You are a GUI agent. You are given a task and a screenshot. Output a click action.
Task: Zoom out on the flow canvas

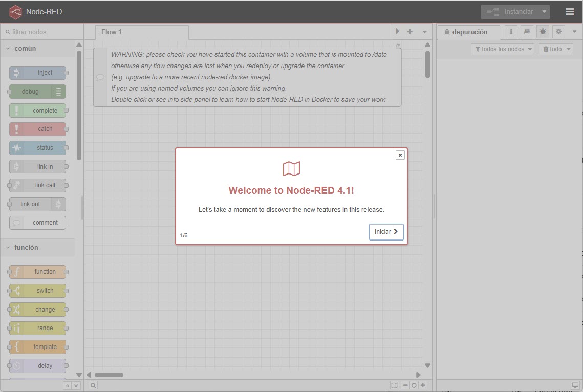[x=405, y=384]
